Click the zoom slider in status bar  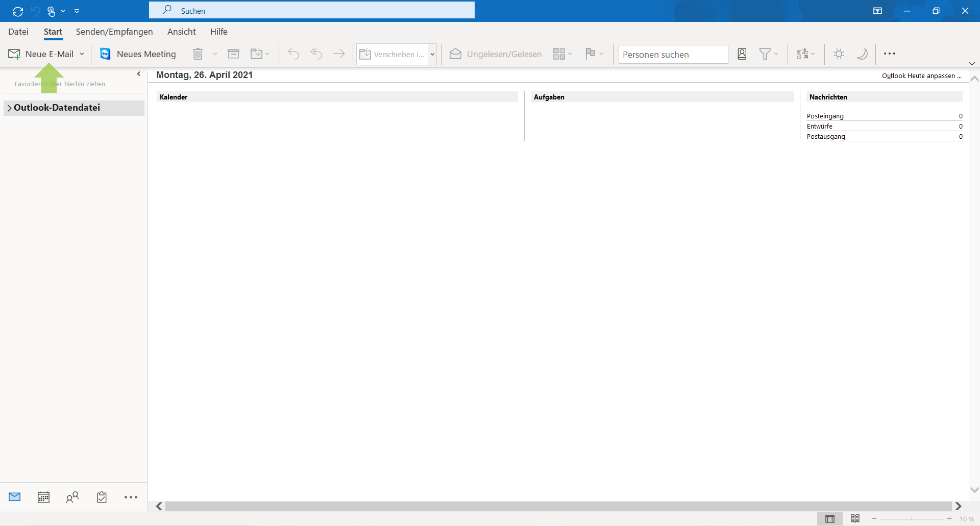point(912,519)
